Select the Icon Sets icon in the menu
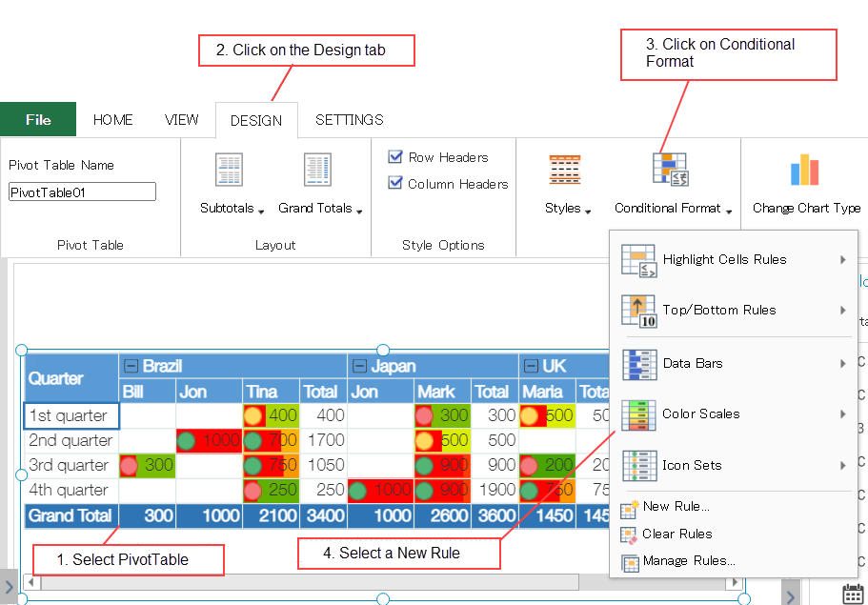868x605 pixels. tap(638, 466)
